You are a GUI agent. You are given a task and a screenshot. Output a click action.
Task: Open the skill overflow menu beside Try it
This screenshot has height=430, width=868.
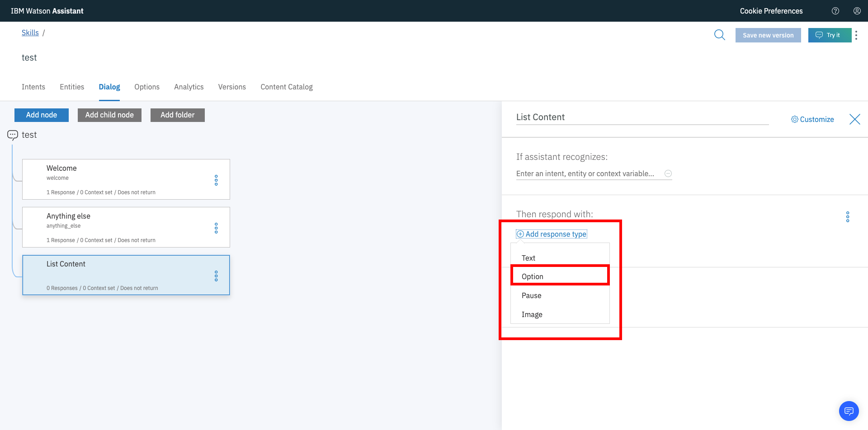click(856, 35)
